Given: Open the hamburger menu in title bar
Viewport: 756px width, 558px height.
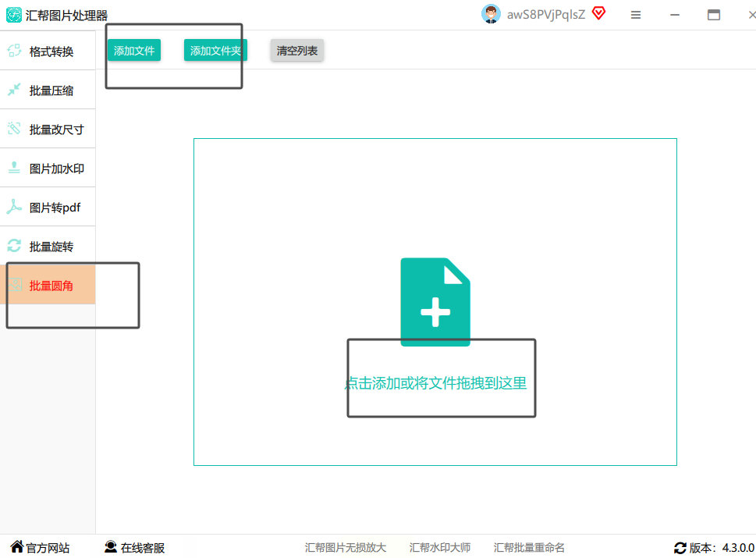Looking at the screenshot, I should (x=636, y=15).
